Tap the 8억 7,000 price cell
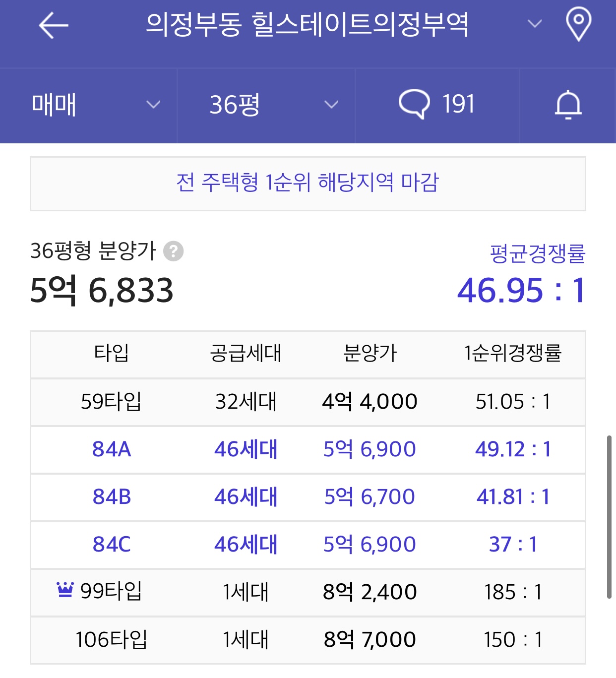This screenshot has height=678, width=616. [370, 639]
